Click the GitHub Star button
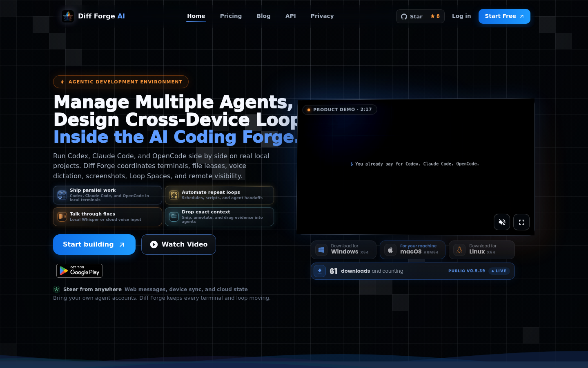This screenshot has height=368, width=588. coord(420,16)
